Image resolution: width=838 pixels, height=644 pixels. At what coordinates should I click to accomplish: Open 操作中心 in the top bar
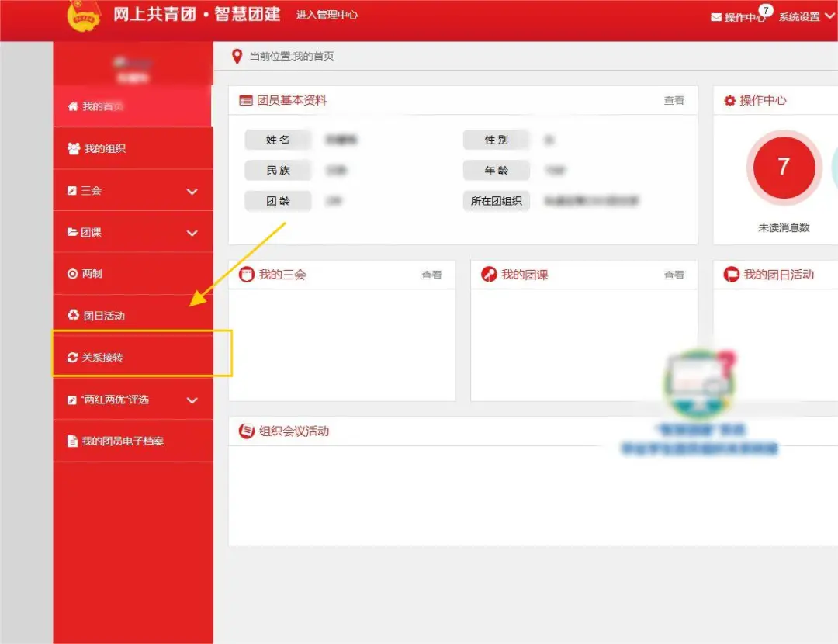click(x=744, y=17)
